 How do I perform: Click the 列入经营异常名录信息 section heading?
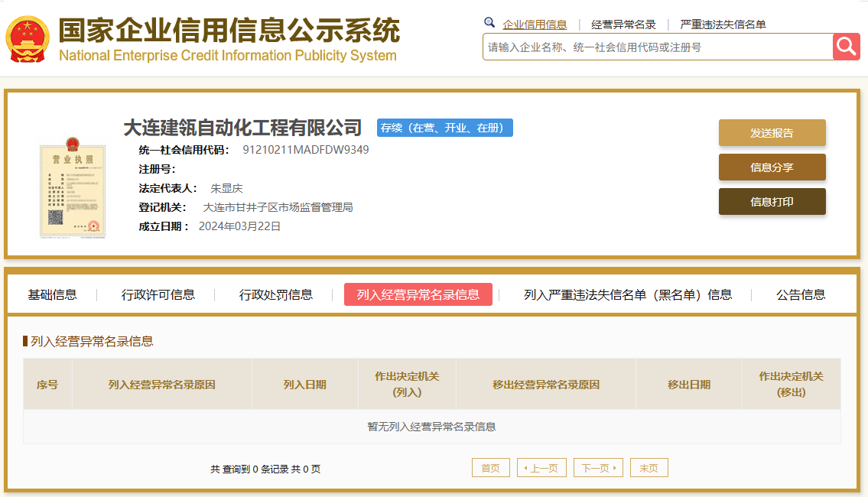coord(92,342)
